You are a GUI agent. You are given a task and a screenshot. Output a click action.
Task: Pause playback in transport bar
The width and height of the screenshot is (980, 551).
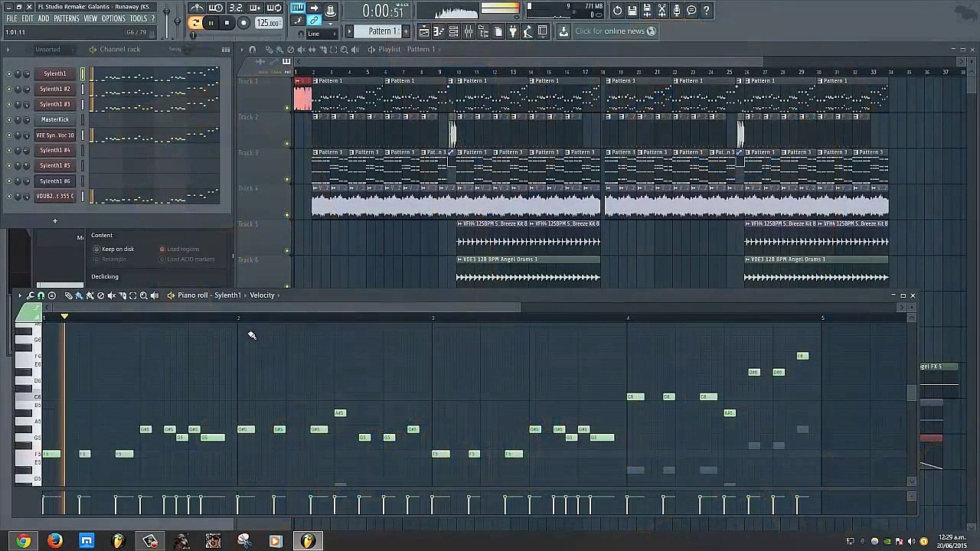[x=211, y=23]
